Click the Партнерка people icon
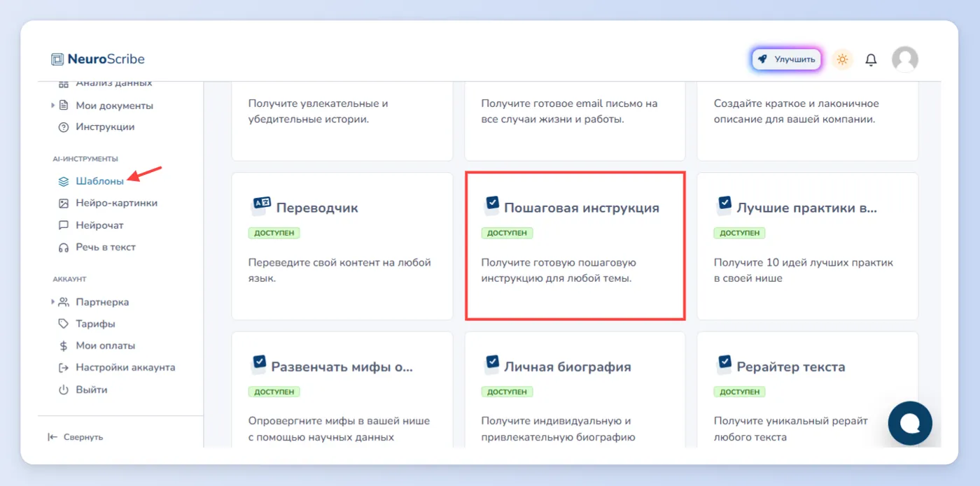Viewport: 980px width, 486px height. (x=64, y=302)
